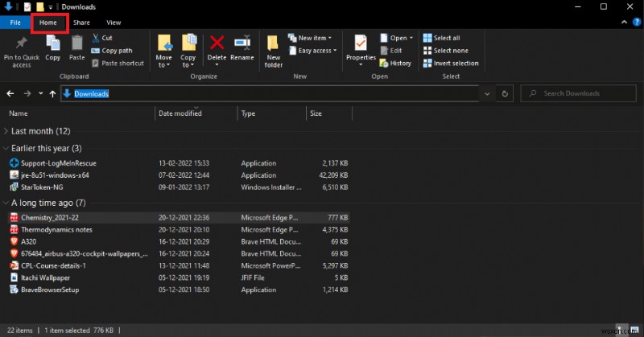The image size is (644, 337).
Task: Click Pin to Quick access icon
Action: (x=21, y=45)
